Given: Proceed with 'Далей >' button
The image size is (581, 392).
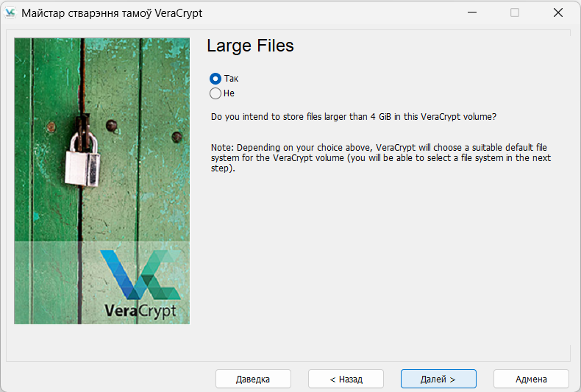Looking at the screenshot, I should coord(438,379).
